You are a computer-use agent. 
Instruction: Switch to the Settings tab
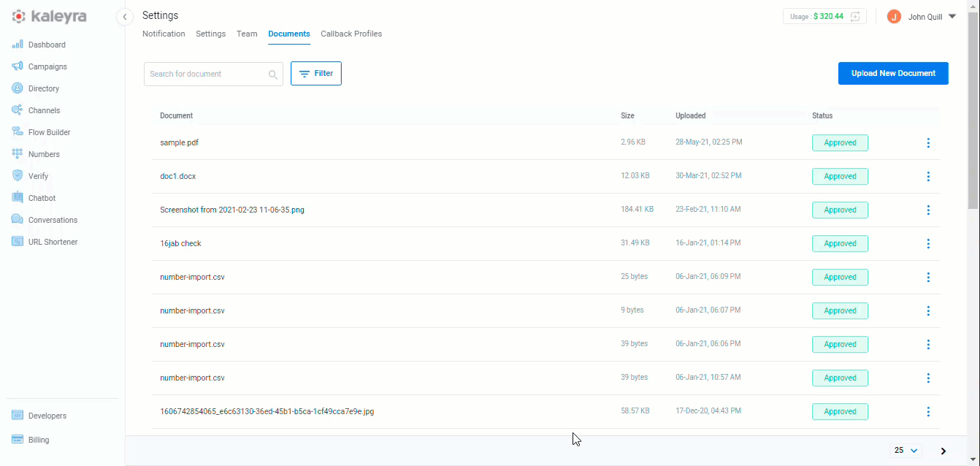click(x=210, y=34)
